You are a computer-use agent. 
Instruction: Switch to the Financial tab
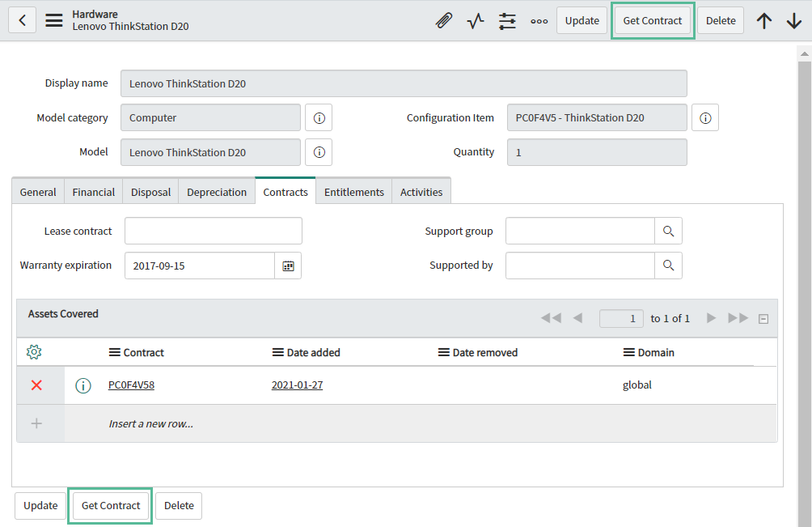point(94,192)
